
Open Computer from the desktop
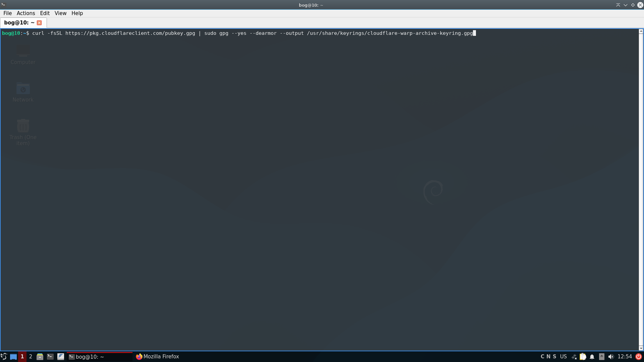23,51
